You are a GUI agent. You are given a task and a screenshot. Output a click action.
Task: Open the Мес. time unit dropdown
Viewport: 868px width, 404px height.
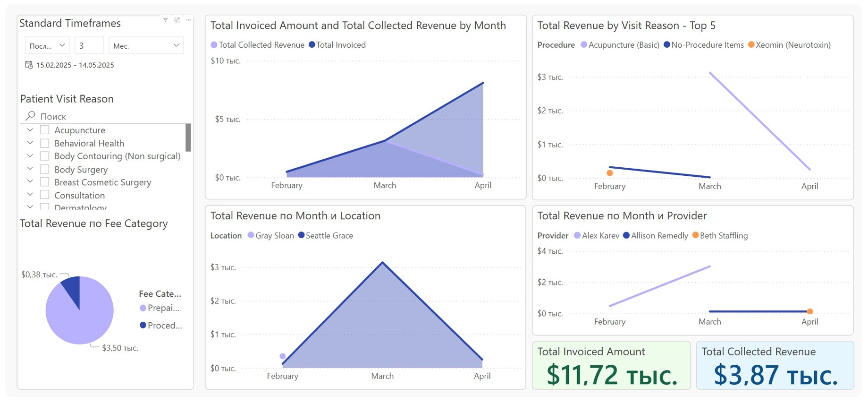[x=146, y=45]
